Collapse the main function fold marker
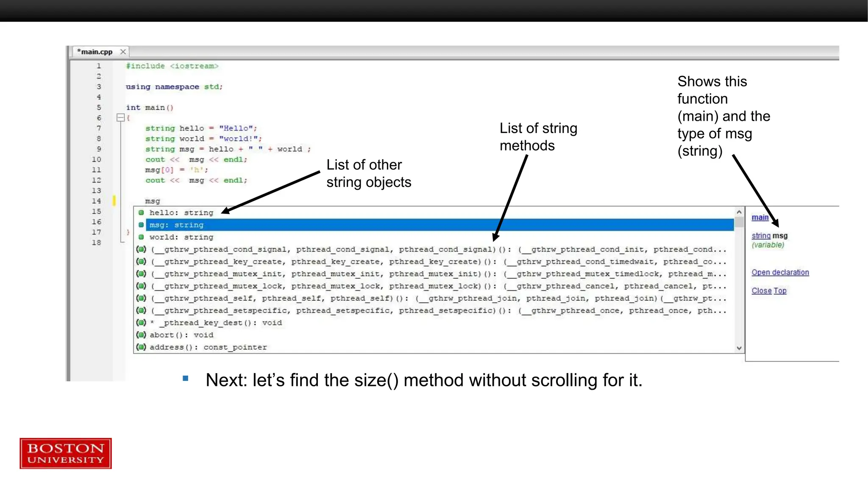The image size is (868, 488). pos(120,118)
